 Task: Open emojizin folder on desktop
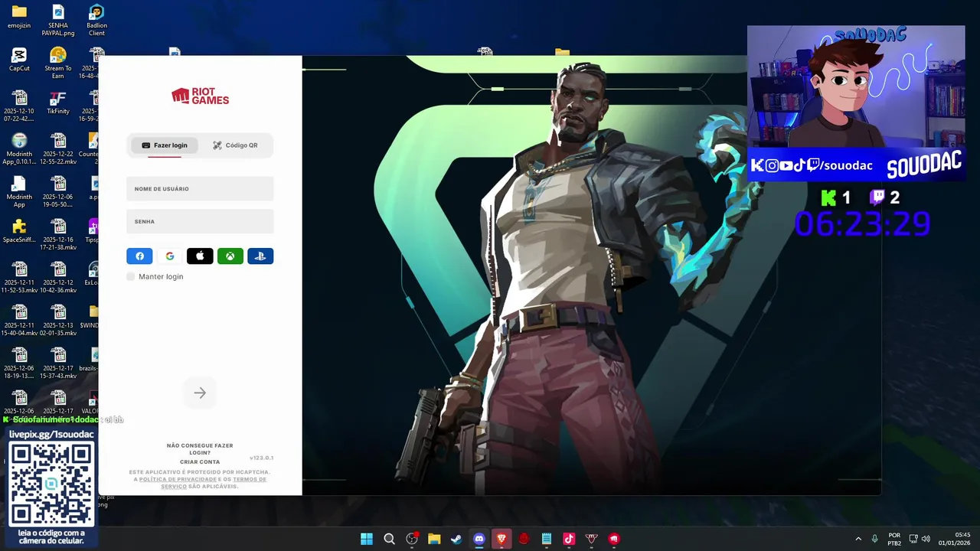pos(19,18)
